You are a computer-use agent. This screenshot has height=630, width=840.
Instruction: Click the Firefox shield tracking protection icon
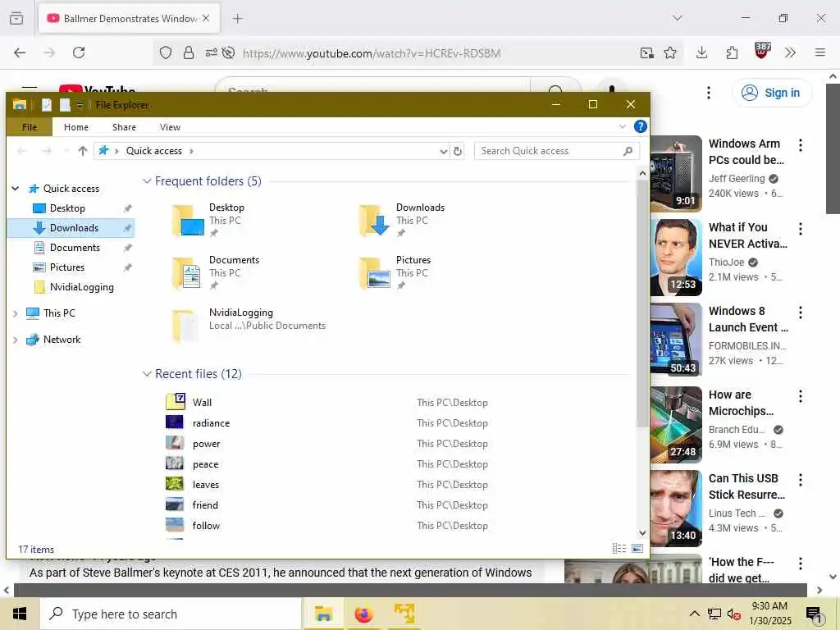tap(166, 52)
